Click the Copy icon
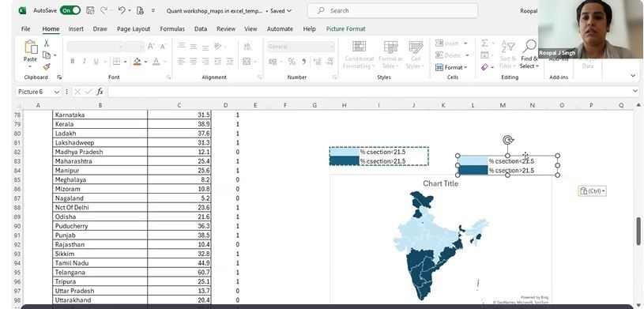644x309 pixels. (x=47, y=55)
